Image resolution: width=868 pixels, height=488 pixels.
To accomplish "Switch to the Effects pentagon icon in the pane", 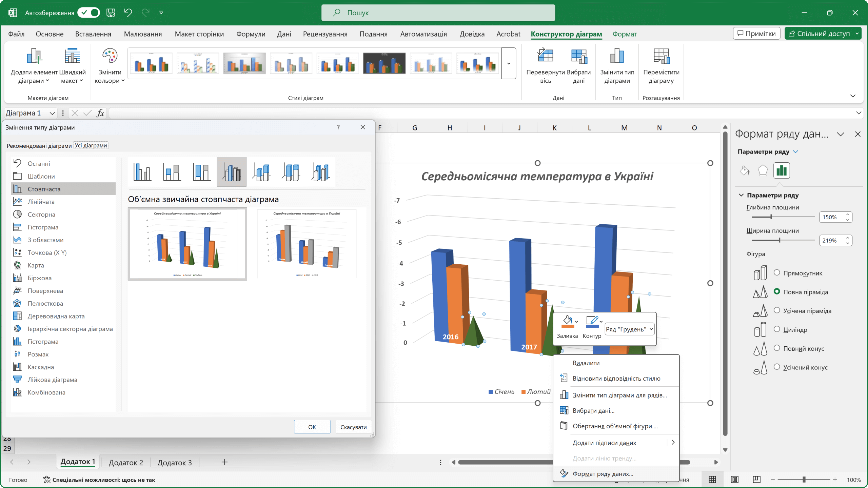I will tap(763, 170).
